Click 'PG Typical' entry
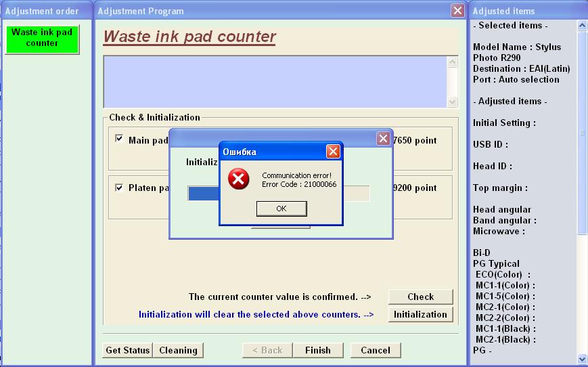Viewport: 588px width, 367px height. coord(496,264)
